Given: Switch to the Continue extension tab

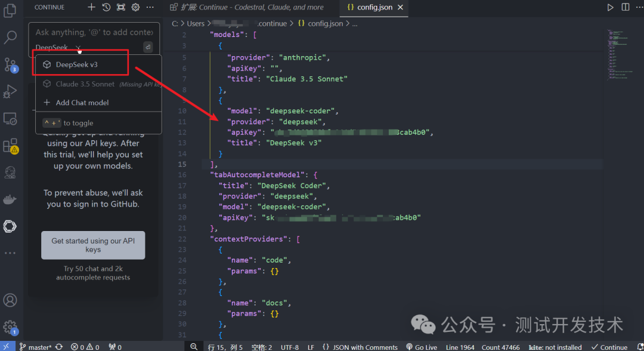Looking at the screenshot, I should click(247, 7).
